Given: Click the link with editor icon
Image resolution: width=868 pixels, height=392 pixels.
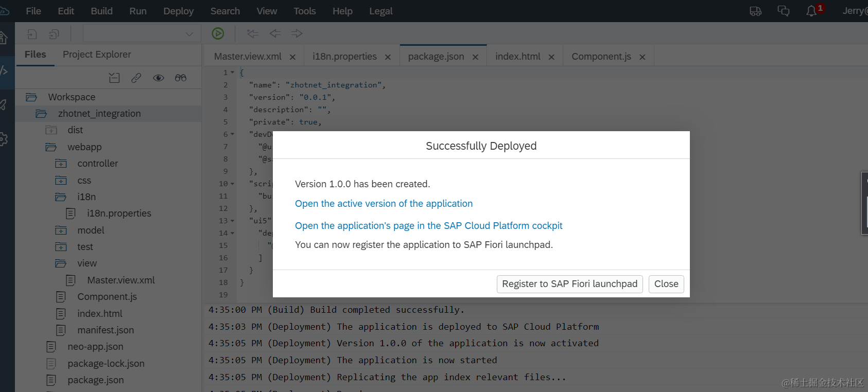Looking at the screenshot, I should (x=136, y=78).
